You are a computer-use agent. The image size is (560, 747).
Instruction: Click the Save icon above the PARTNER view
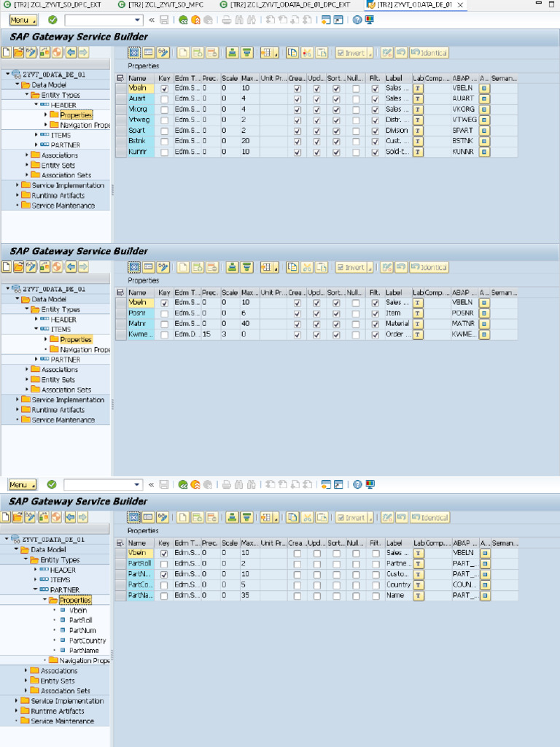[164, 484]
